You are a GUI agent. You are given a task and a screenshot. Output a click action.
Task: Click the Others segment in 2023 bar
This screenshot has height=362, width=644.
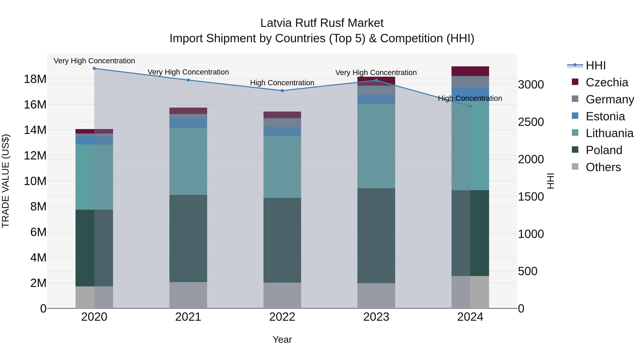coord(376,295)
